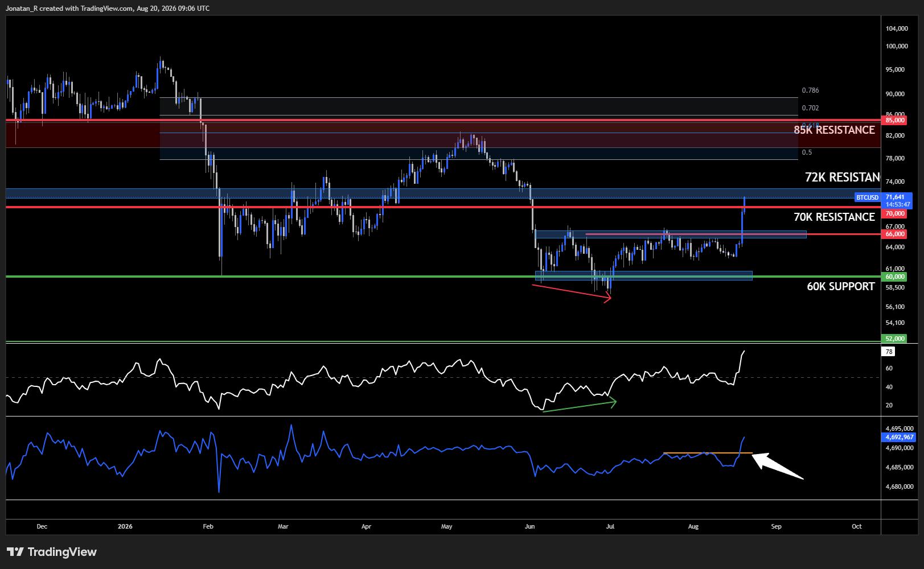Screen dimensions: 924x569
Task: Click the 82,000 price scale tick
Action: tap(895, 135)
